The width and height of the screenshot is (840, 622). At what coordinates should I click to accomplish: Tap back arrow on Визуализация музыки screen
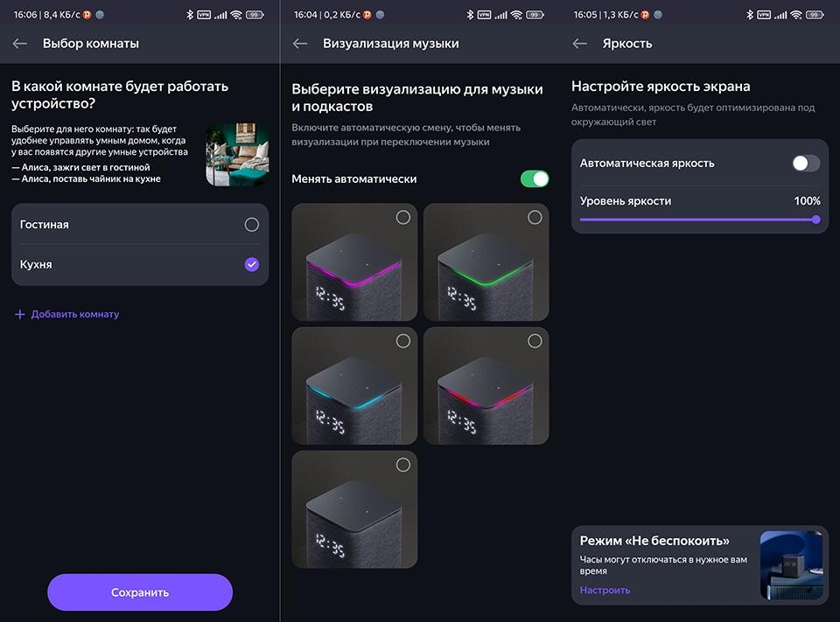point(300,44)
